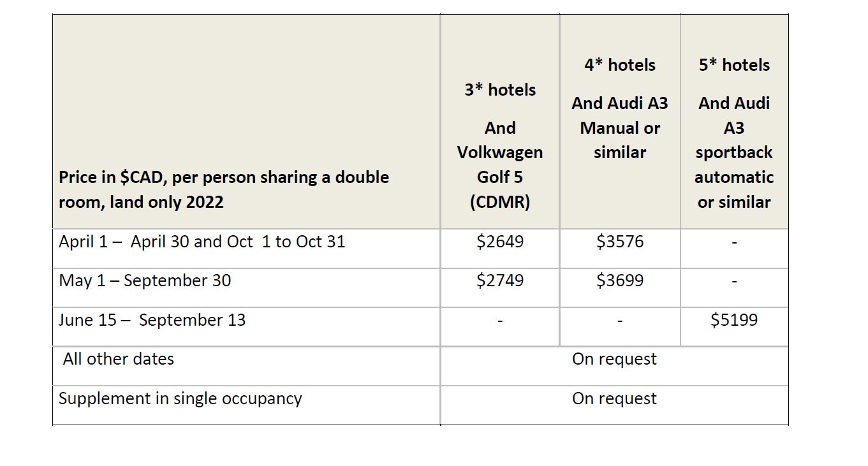The width and height of the screenshot is (868, 466).
Task: Click the "April 1 – April 30" row label
Action: tap(202, 242)
